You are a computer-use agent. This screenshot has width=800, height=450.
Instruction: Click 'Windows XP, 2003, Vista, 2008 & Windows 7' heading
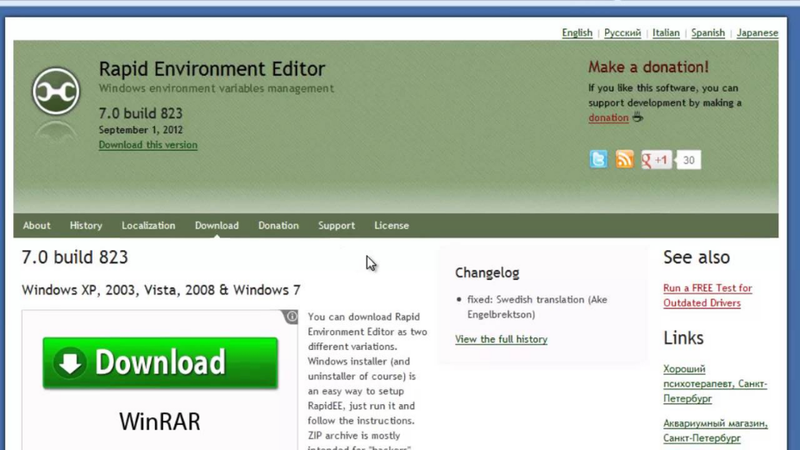[161, 290]
